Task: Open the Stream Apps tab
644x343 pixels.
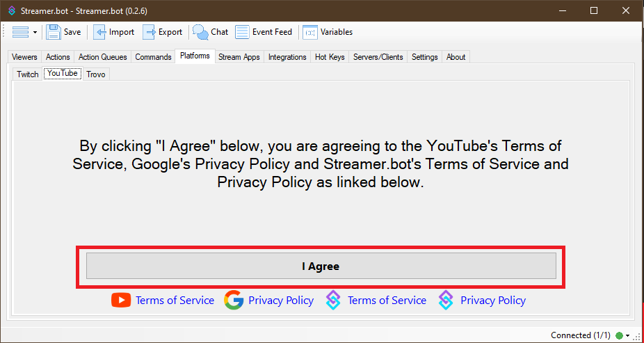Action: click(x=239, y=57)
